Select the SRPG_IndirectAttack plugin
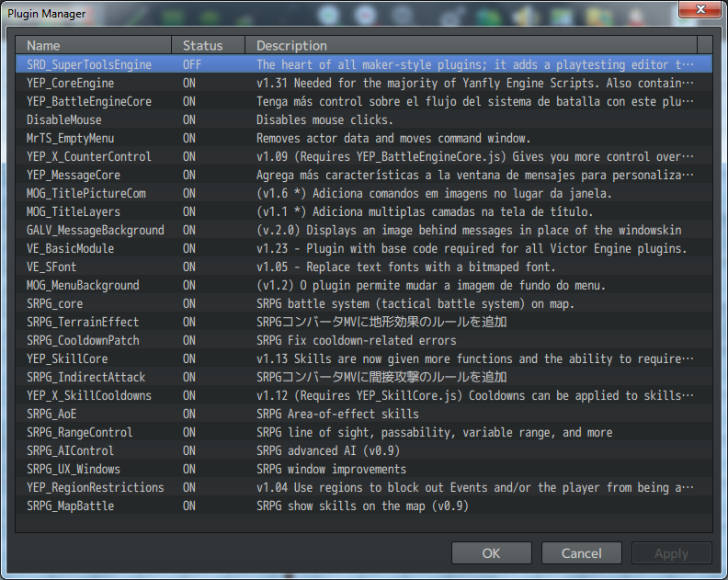The height and width of the screenshot is (580, 728). coord(364,377)
